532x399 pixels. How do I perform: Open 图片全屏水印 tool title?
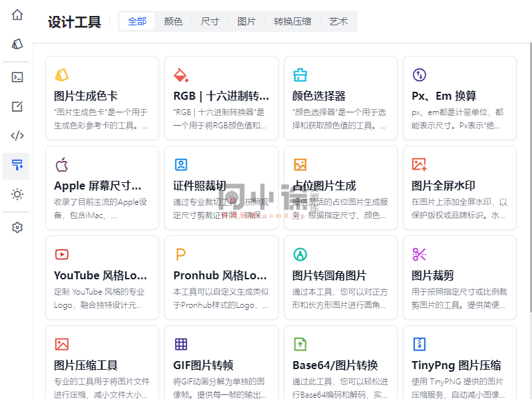(444, 186)
